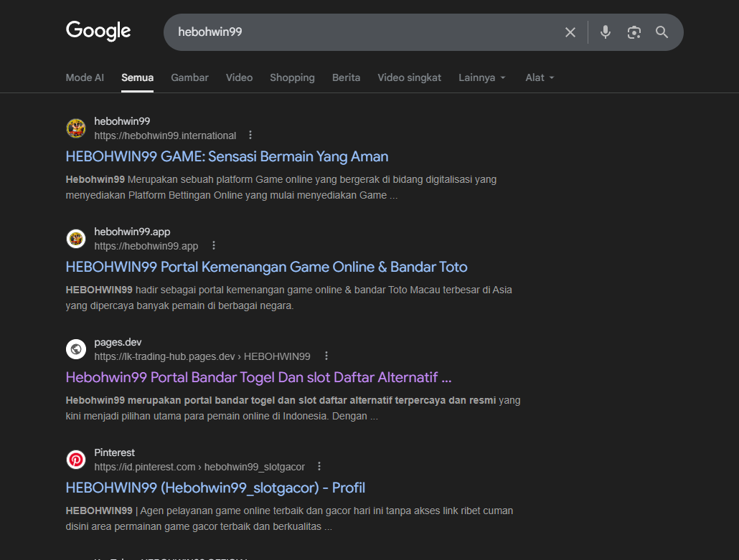739x560 pixels.
Task: Expand the Alat tools dropdown
Action: coord(540,77)
